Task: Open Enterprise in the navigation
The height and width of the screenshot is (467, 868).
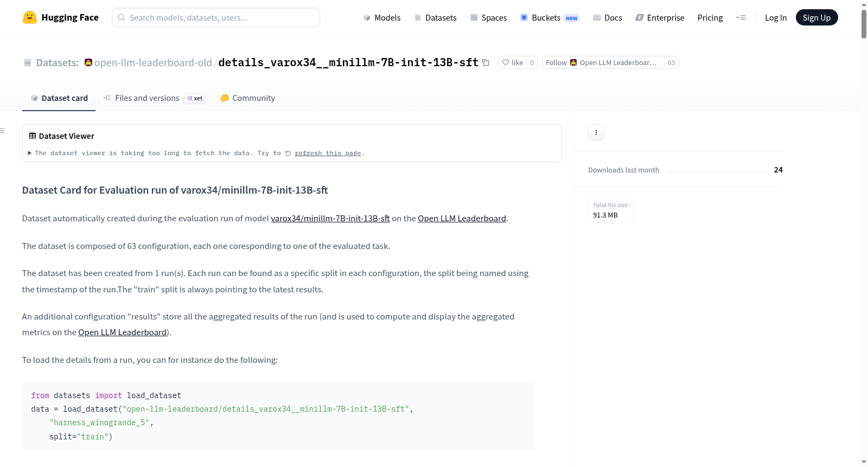Action: coord(660,18)
